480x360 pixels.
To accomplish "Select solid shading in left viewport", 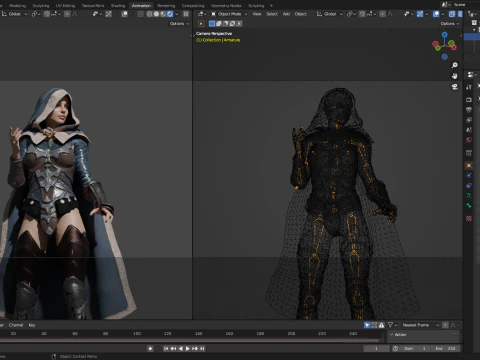I will click(156, 14).
